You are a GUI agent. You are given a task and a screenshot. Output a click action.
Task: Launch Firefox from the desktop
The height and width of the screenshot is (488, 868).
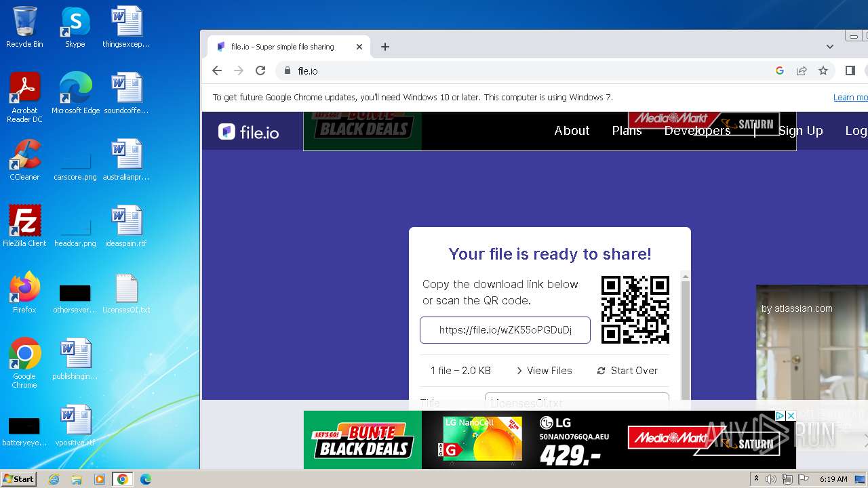point(24,293)
